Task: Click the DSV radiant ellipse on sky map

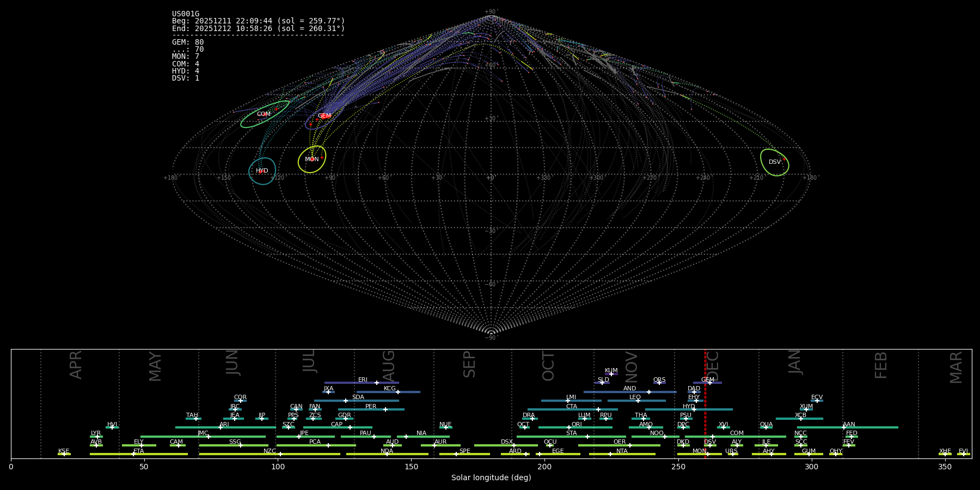Action: 774,162
